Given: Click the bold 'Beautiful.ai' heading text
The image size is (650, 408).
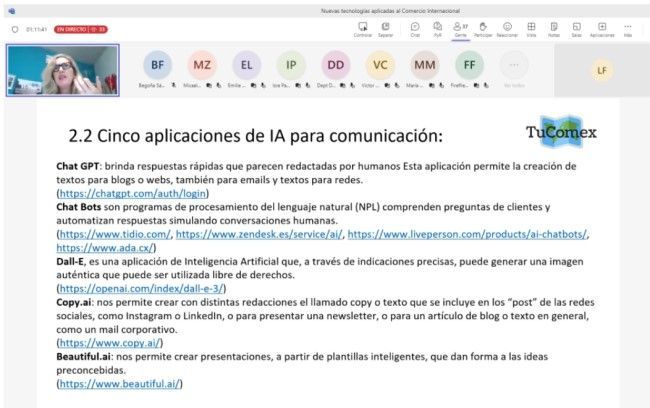Looking at the screenshot, I should [x=83, y=357].
